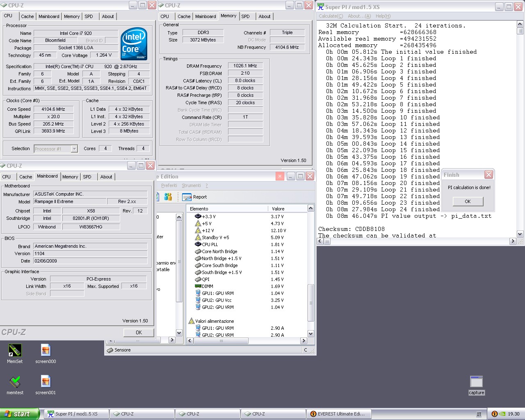Switch to Super PI from the taskbar
This screenshot has height=420, width=525.
(x=76, y=414)
